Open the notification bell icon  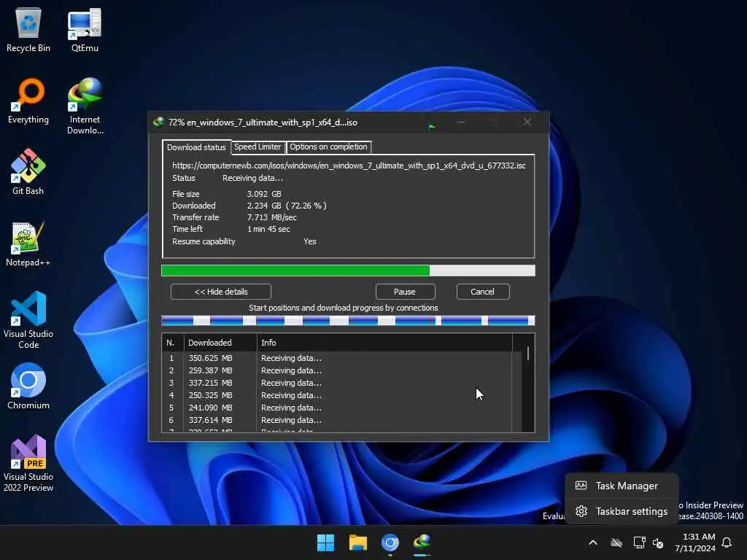coord(727,542)
